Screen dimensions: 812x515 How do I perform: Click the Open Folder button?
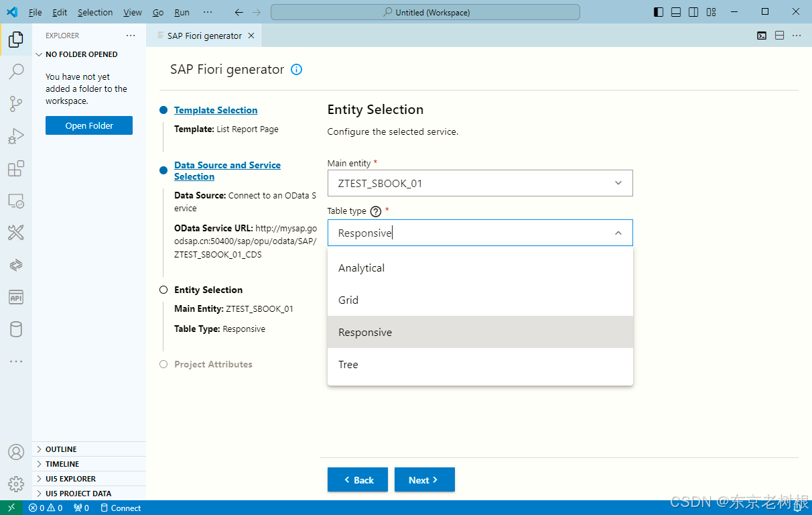click(x=89, y=125)
